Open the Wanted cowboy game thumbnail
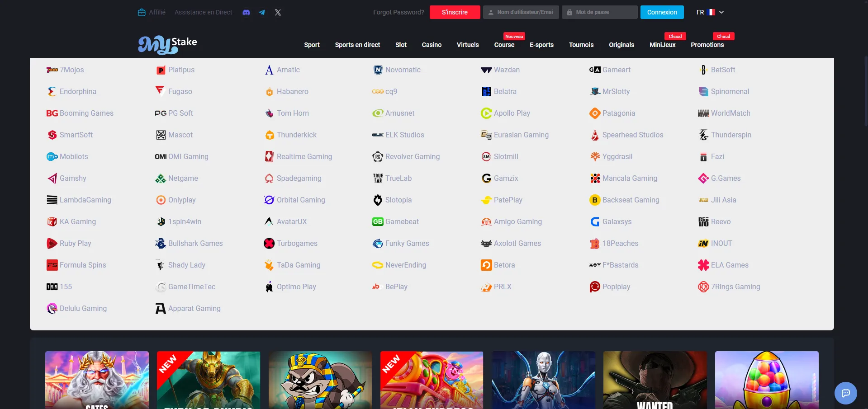The height and width of the screenshot is (409, 868). click(x=655, y=380)
